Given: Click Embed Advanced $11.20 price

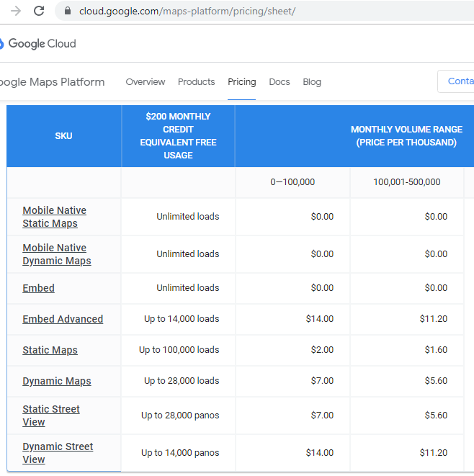Looking at the screenshot, I should [x=434, y=319].
